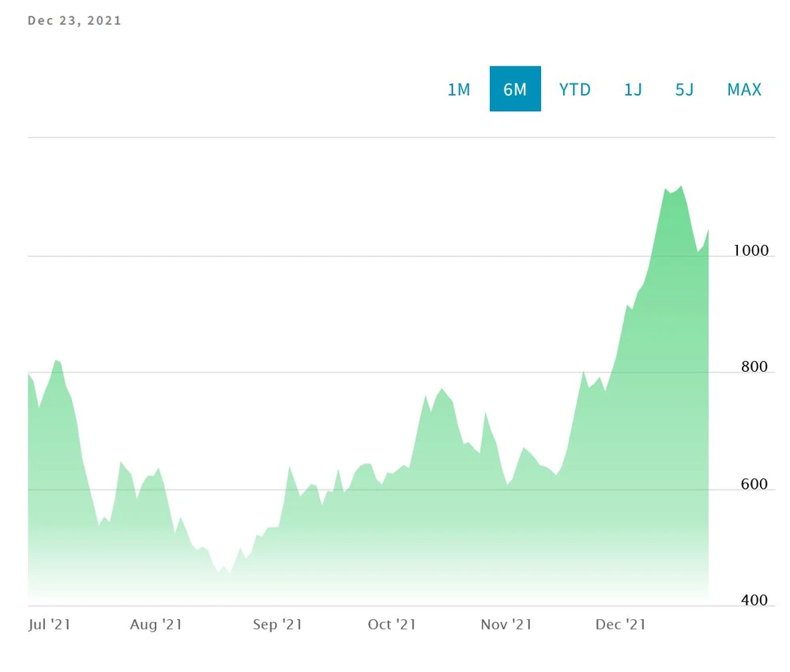The height and width of the screenshot is (672, 790).
Task: Click the 1000 y-axis value
Action: click(750, 250)
